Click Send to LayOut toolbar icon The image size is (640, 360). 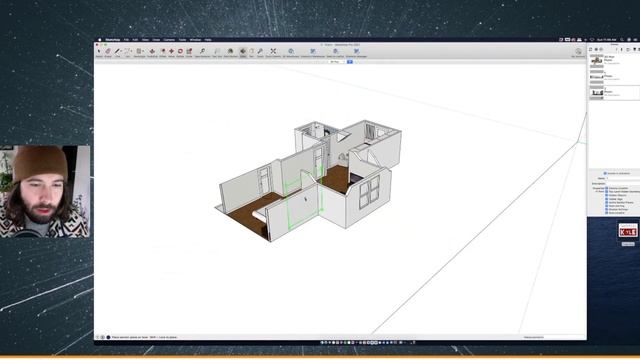335,51
